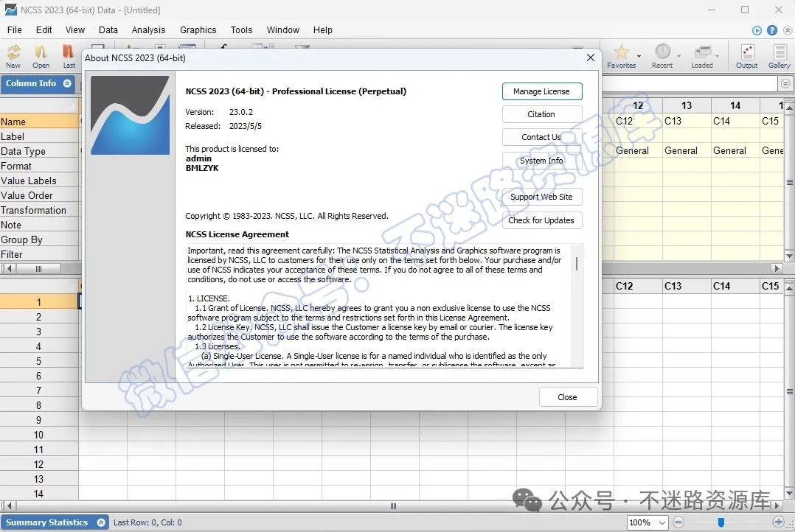Click the license agreement scrollbar thumb
795x532 pixels.
coord(577,264)
